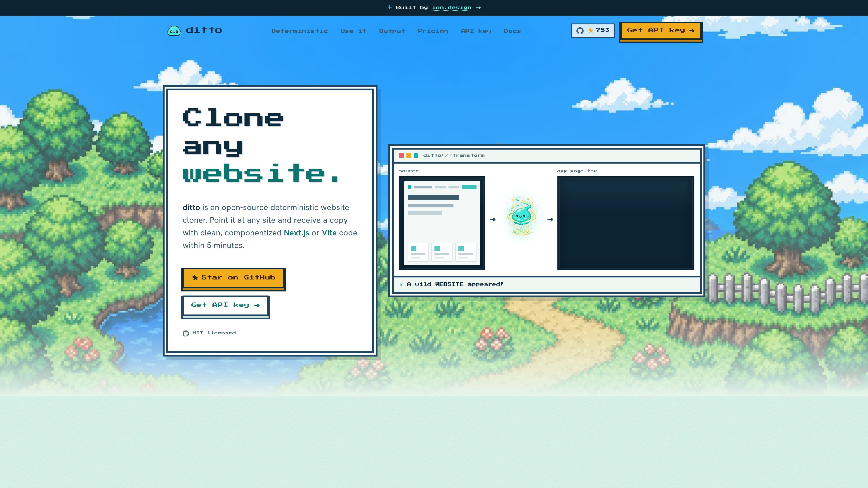Click the ditto://transform address text
The width and height of the screenshot is (868, 488).
453,155
